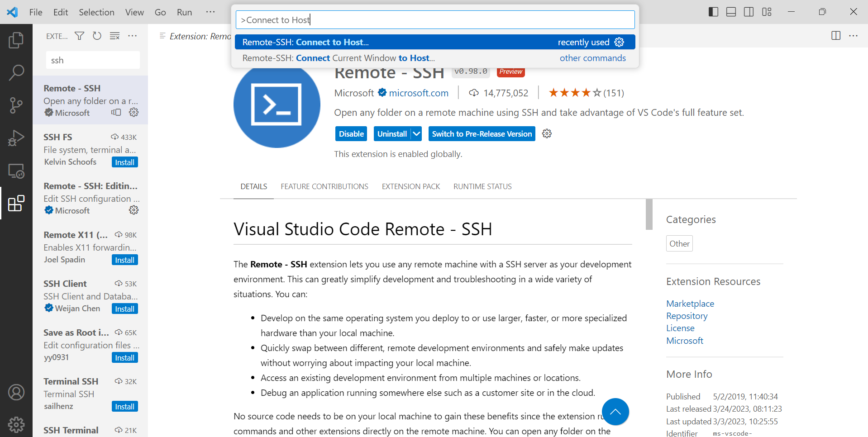Open the File menu

[36, 12]
